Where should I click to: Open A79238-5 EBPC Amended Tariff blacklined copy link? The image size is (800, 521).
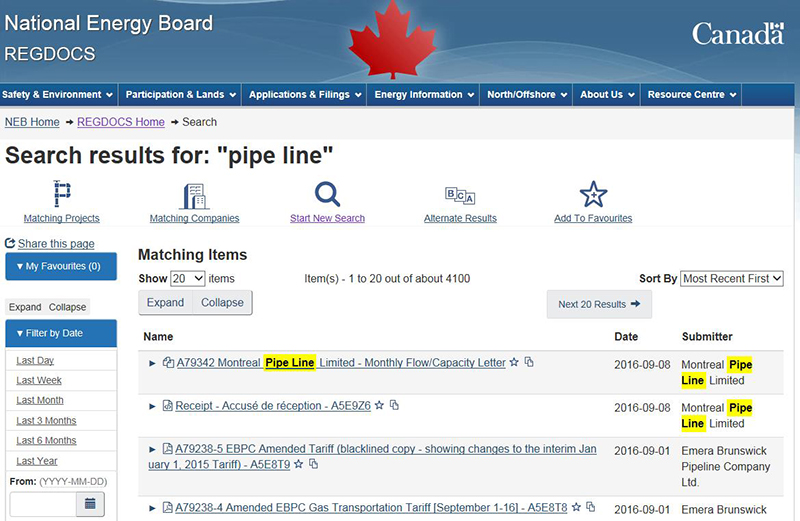click(x=372, y=457)
